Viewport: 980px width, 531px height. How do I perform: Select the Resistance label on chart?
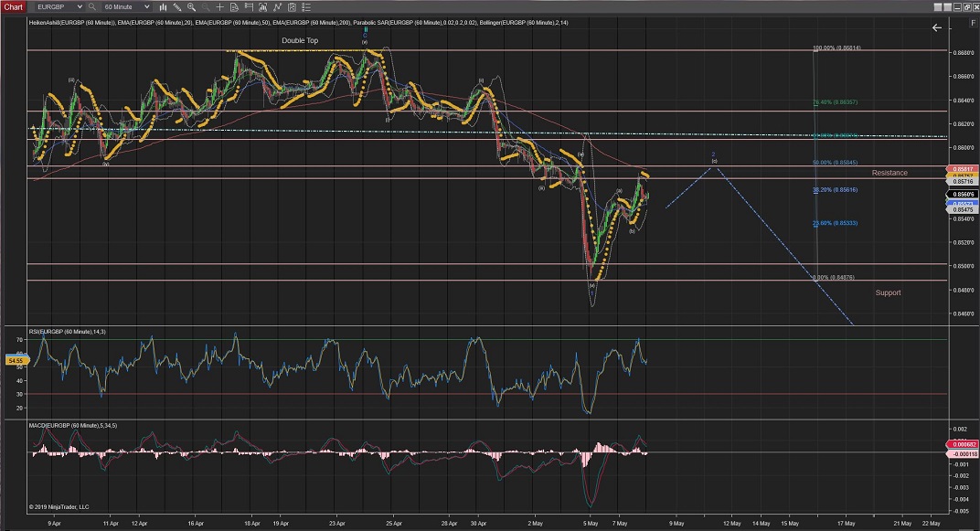tap(889, 173)
